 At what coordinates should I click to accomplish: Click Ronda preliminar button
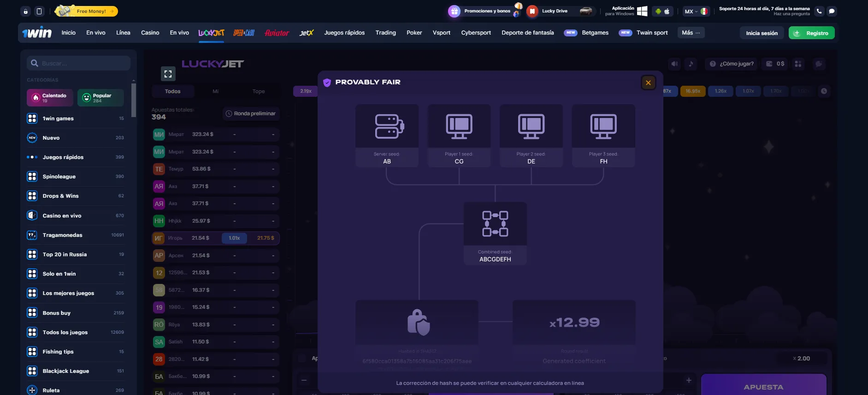251,113
